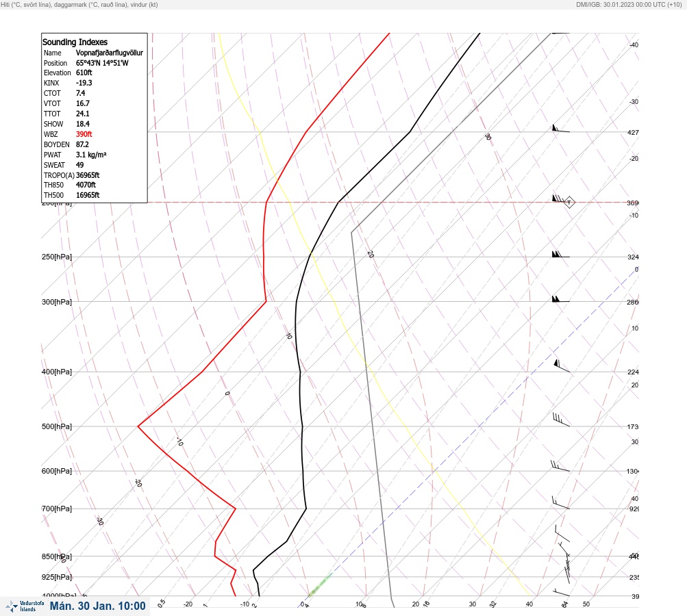The height and width of the screenshot is (616, 687).
Task: Click the TH850 value 4070ft
Action: [86, 185]
